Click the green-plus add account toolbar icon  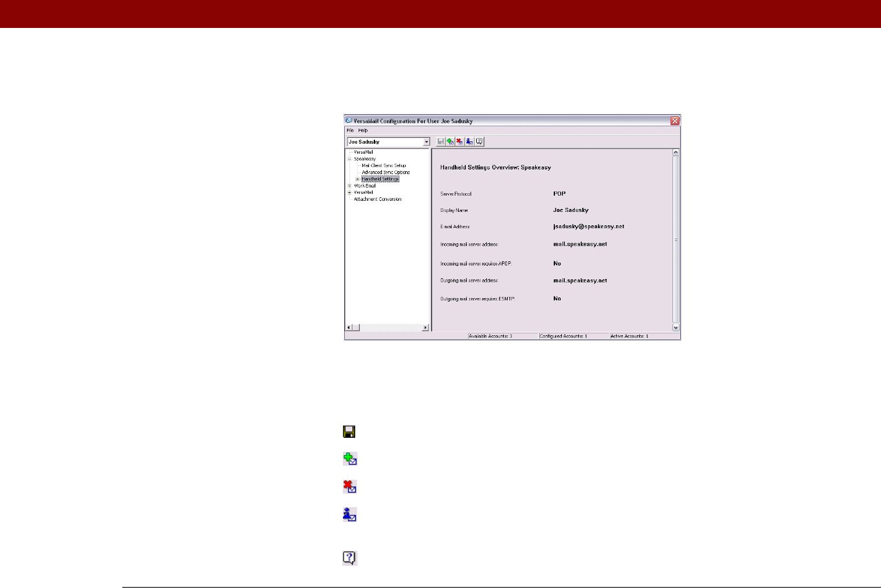coord(450,141)
